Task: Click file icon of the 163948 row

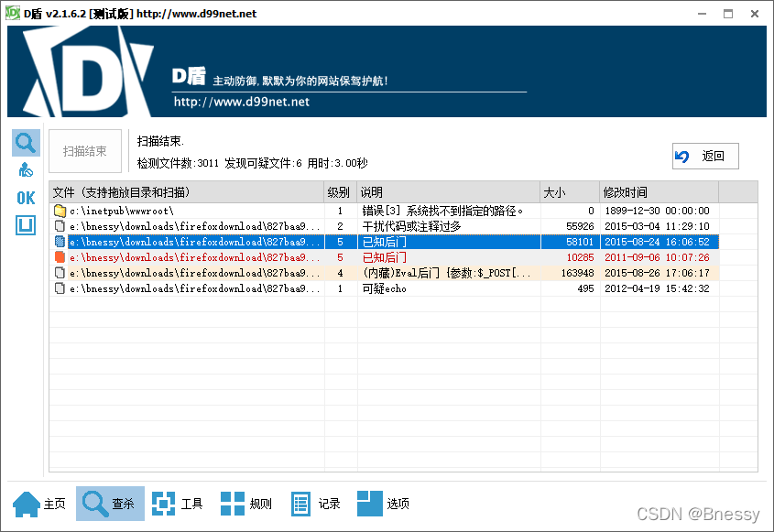Action: click(60, 273)
